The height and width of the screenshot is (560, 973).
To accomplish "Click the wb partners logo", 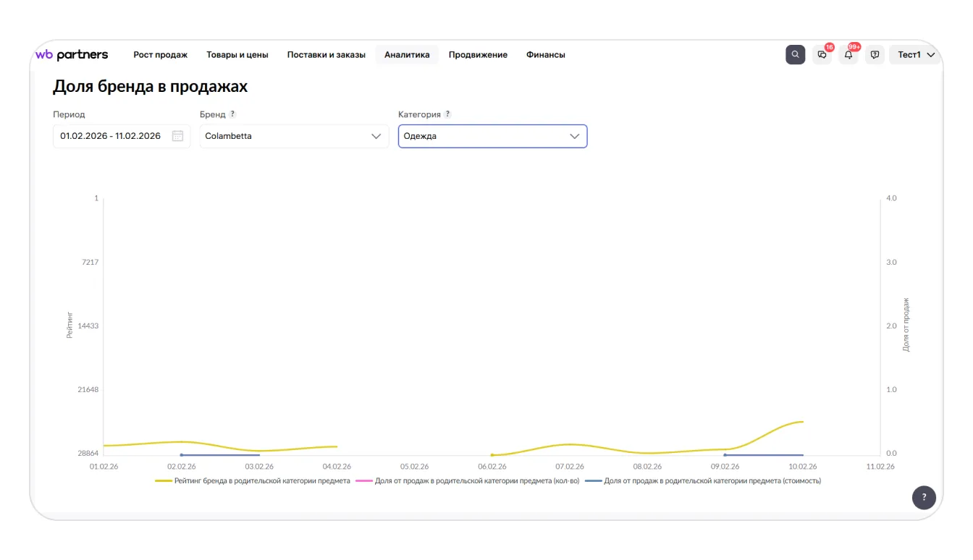I will tap(72, 55).
